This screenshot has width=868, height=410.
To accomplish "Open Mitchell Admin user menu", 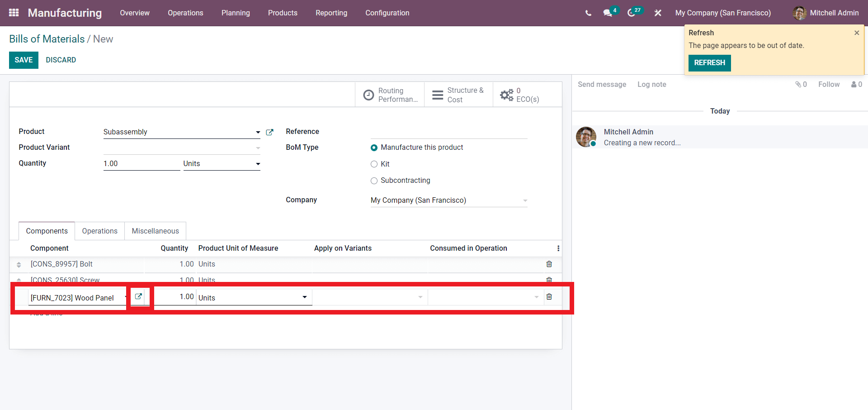I will [826, 13].
